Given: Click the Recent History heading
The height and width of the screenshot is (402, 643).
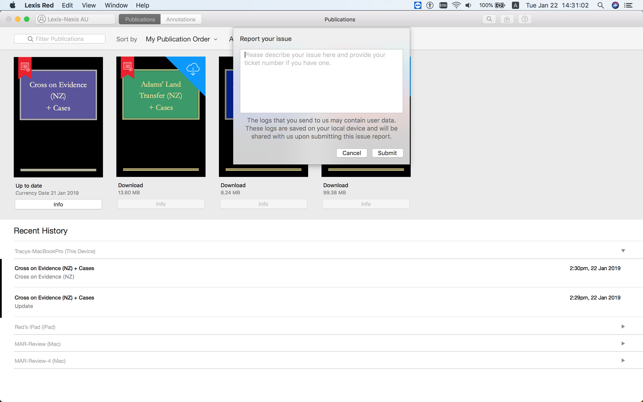Looking at the screenshot, I should 41,231.
